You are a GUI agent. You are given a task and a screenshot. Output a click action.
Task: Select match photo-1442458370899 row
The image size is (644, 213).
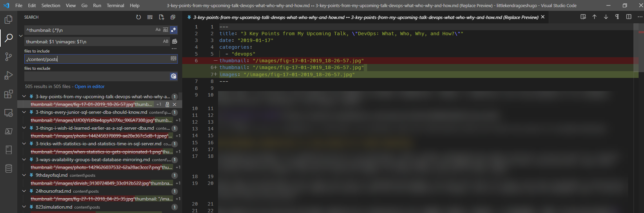(100, 136)
